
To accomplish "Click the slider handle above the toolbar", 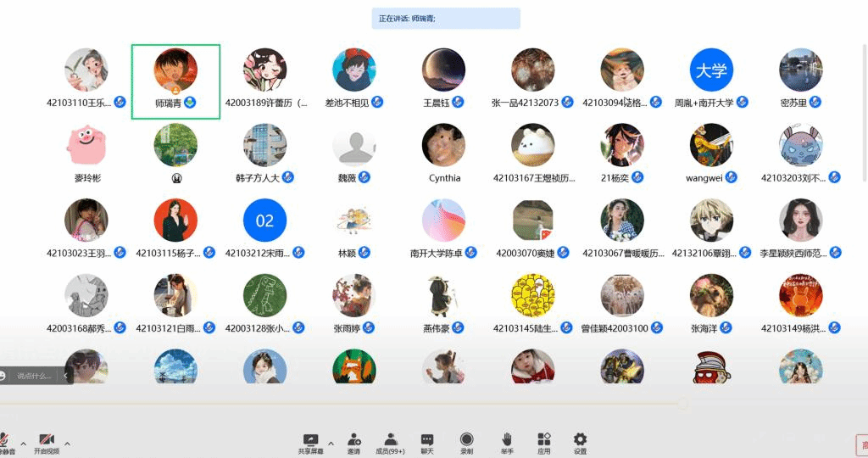I will tap(683, 404).
